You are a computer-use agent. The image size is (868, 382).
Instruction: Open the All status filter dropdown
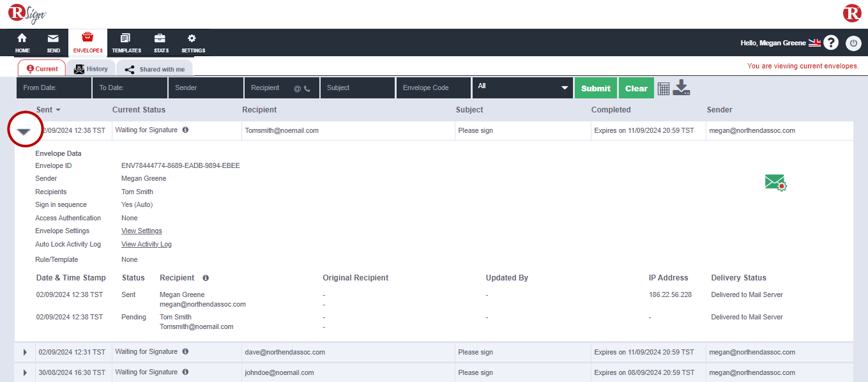click(x=522, y=88)
